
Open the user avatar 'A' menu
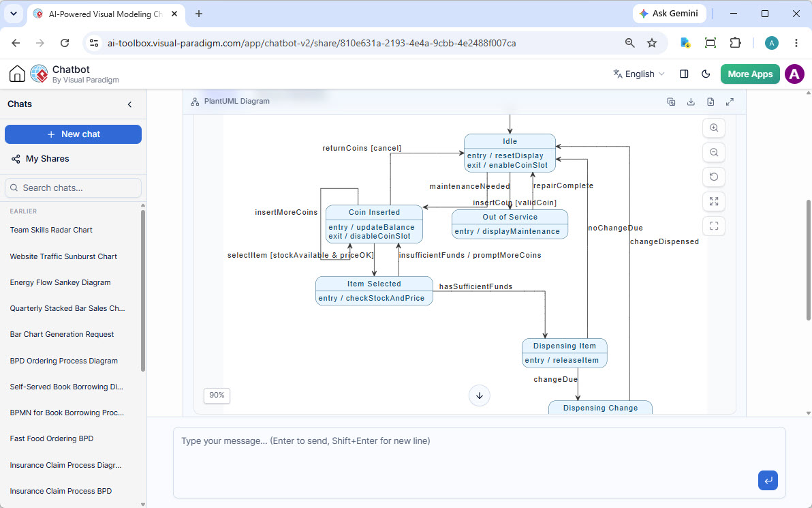(794, 74)
